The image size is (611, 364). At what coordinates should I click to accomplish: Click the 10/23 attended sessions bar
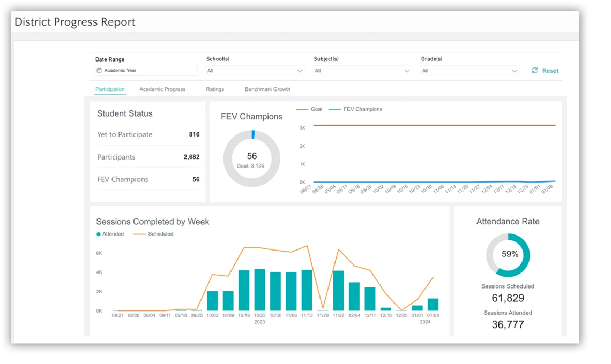pos(260,290)
